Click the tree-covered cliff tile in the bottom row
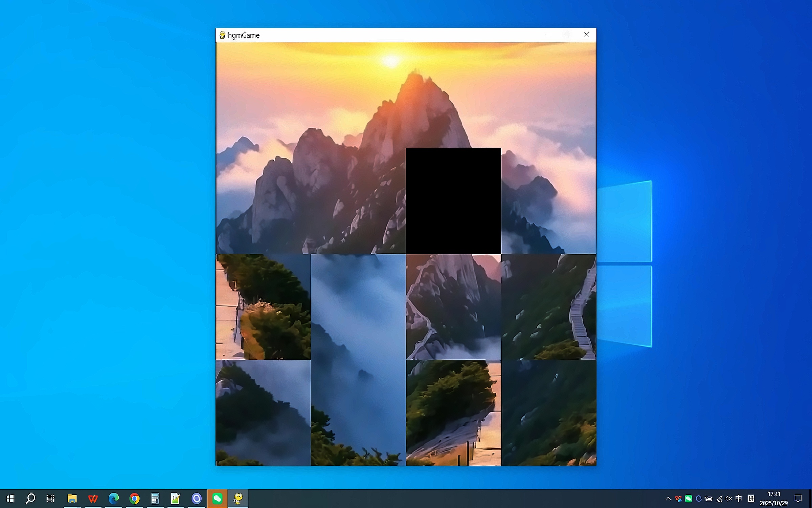This screenshot has height=508, width=812. click(453, 412)
